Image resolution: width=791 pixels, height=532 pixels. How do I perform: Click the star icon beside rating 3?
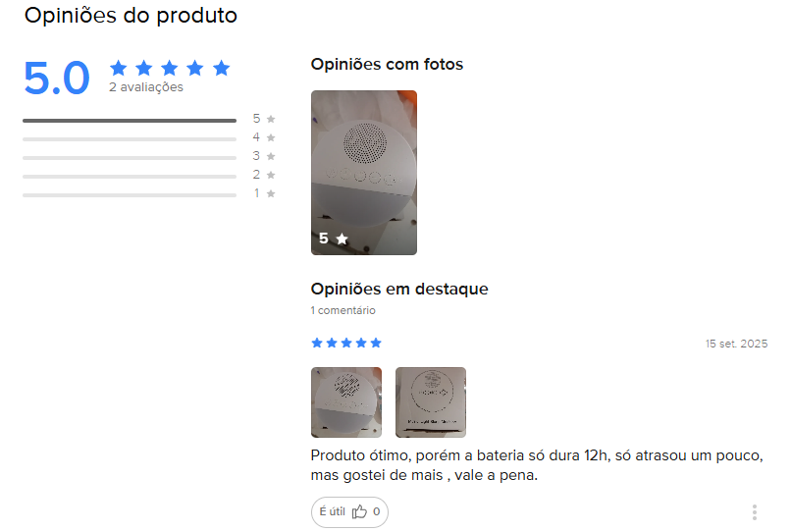(271, 156)
